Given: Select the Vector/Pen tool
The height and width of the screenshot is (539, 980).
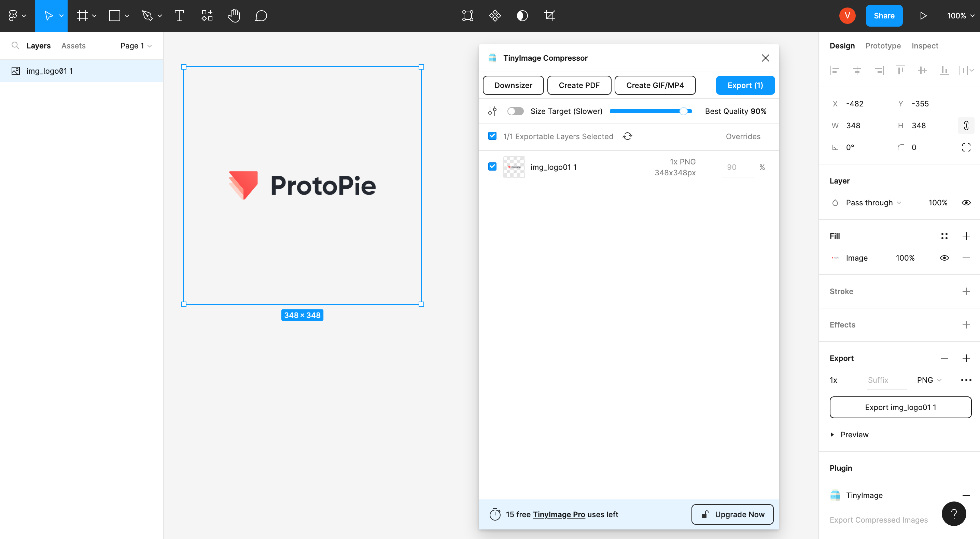Looking at the screenshot, I should pos(147,15).
